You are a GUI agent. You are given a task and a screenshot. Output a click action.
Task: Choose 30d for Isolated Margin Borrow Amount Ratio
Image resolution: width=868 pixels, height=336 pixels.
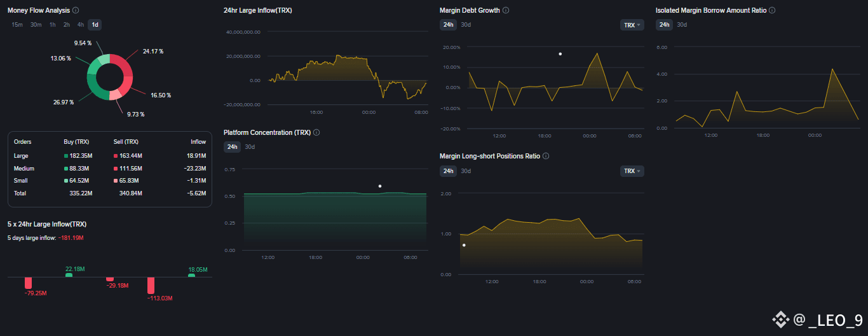click(x=682, y=25)
